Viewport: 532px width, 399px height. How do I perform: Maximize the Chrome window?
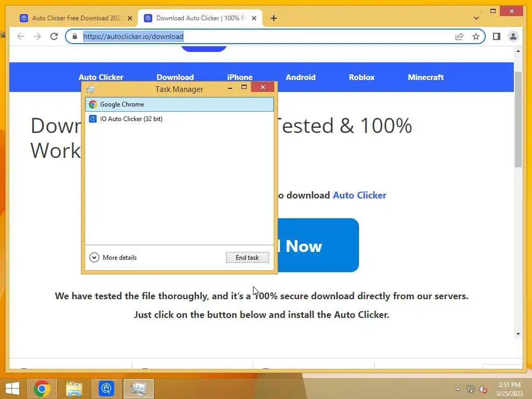pos(493,11)
